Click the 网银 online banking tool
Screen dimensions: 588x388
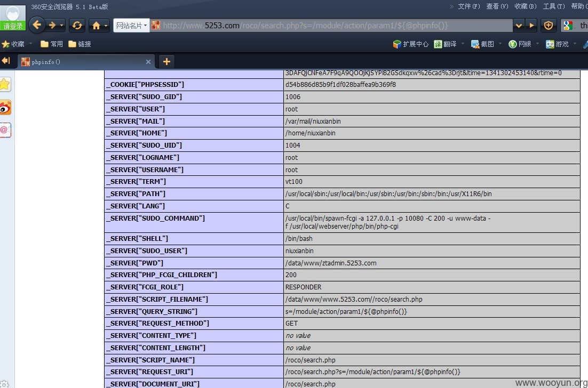(520, 44)
